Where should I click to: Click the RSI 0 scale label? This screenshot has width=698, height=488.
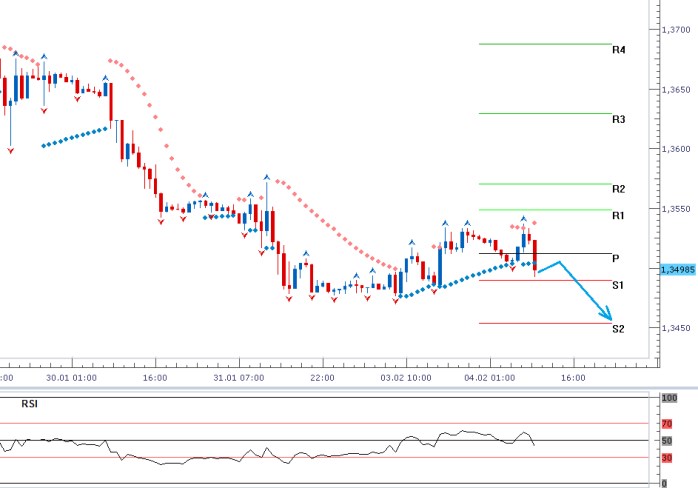(664, 484)
